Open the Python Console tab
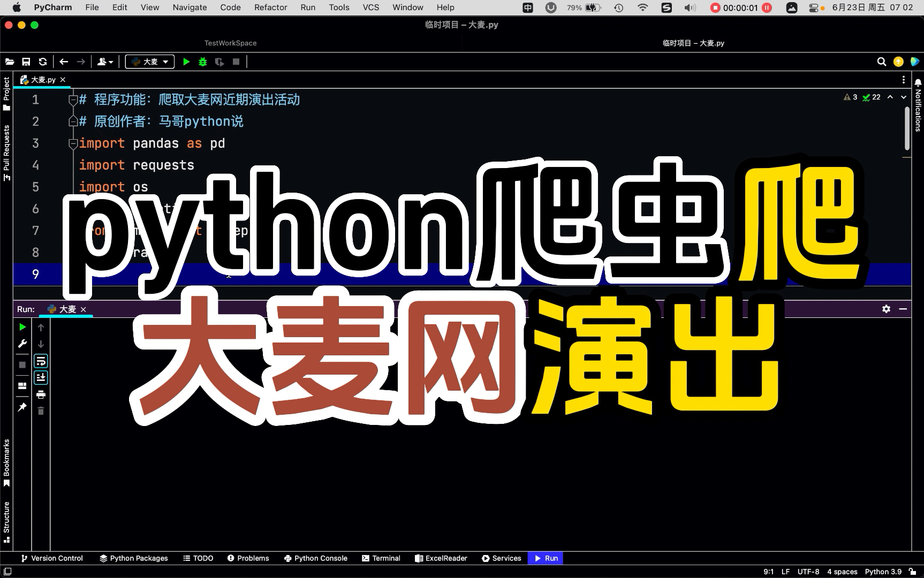Viewport: 924px width, 578px height. coord(316,558)
